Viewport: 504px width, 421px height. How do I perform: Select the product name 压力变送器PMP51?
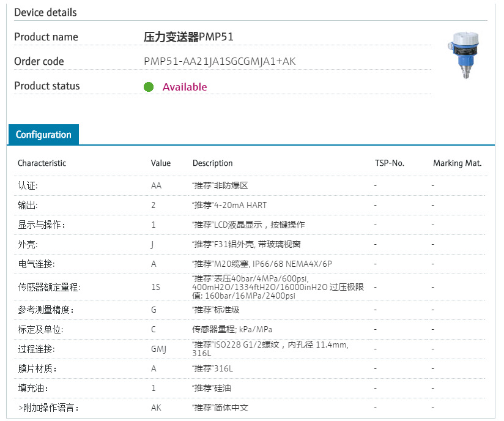point(188,37)
